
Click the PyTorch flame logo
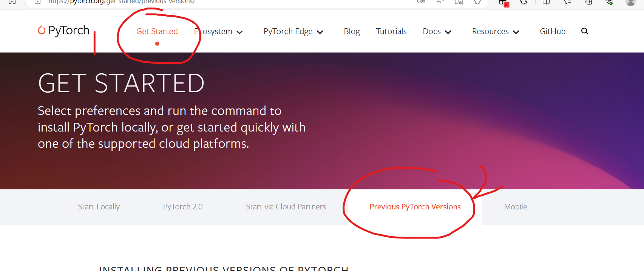coord(42,30)
